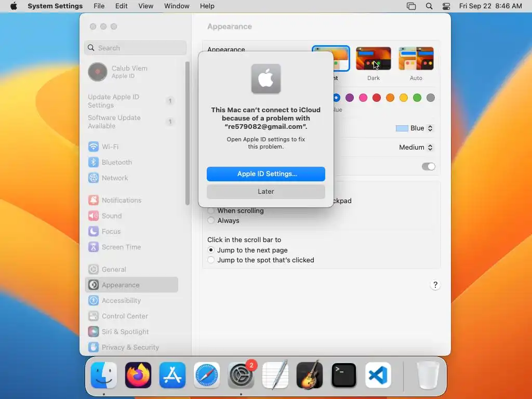Select the Appearance sidebar row

[x=131, y=285]
